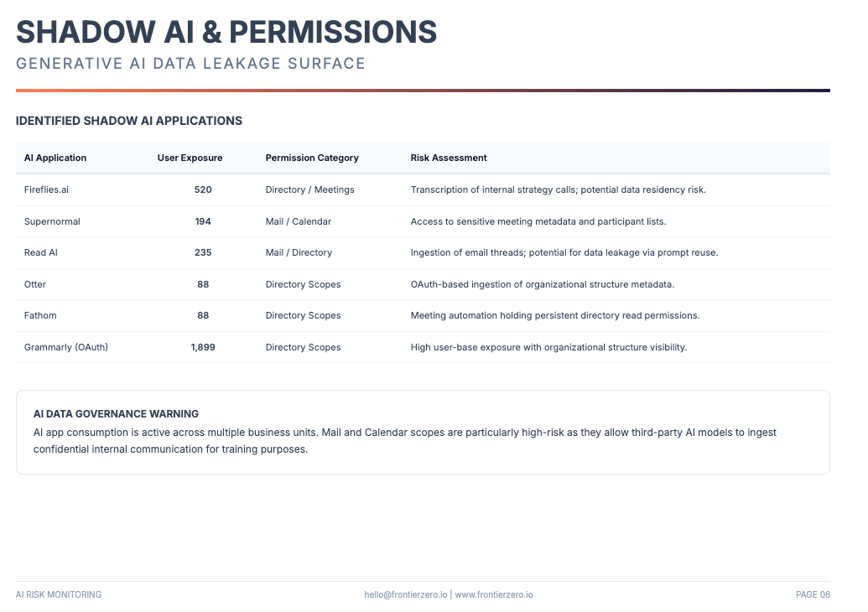
Task: Click the AI Application column header
Action: point(55,158)
